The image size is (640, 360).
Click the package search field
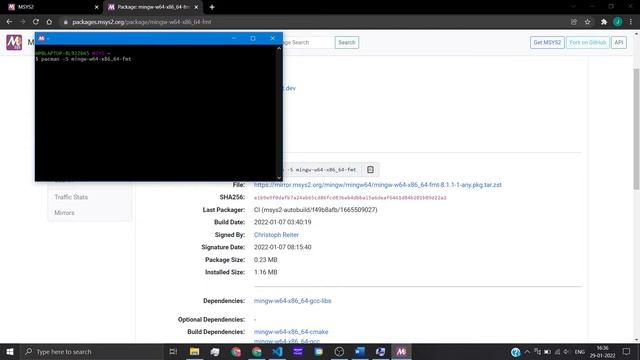click(x=308, y=42)
